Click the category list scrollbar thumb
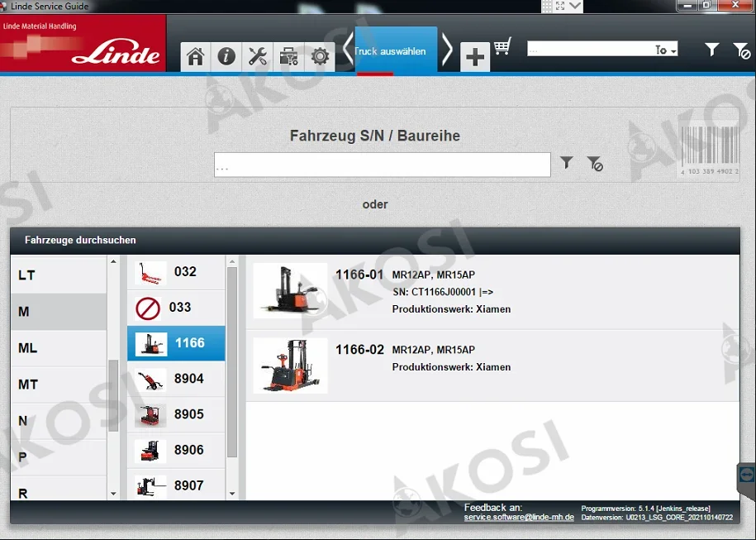 [x=113, y=396]
